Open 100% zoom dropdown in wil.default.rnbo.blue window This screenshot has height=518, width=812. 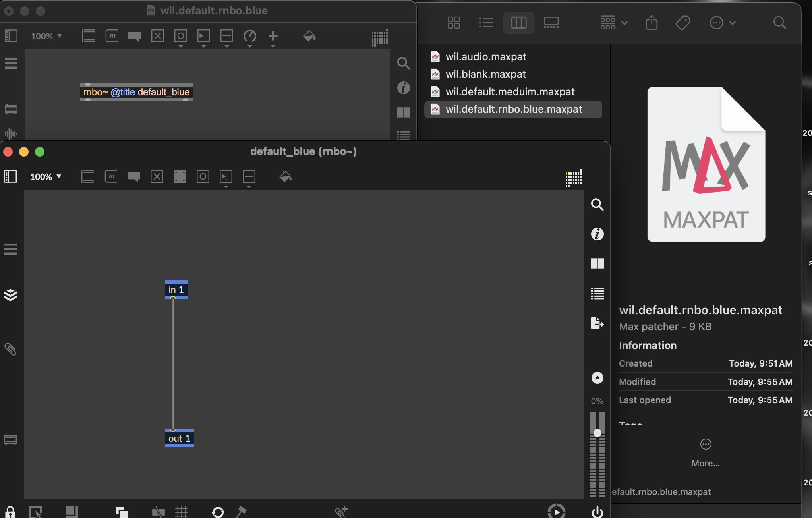[x=46, y=36]
